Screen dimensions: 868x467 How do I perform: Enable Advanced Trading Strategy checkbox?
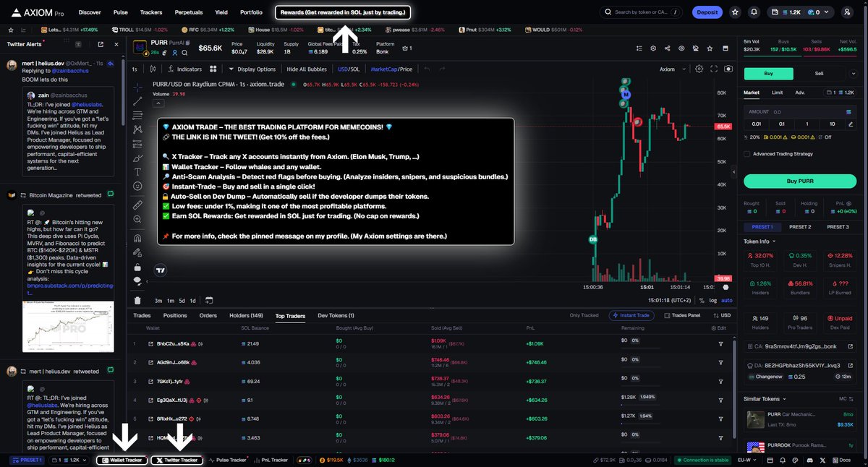coord(746,153)
